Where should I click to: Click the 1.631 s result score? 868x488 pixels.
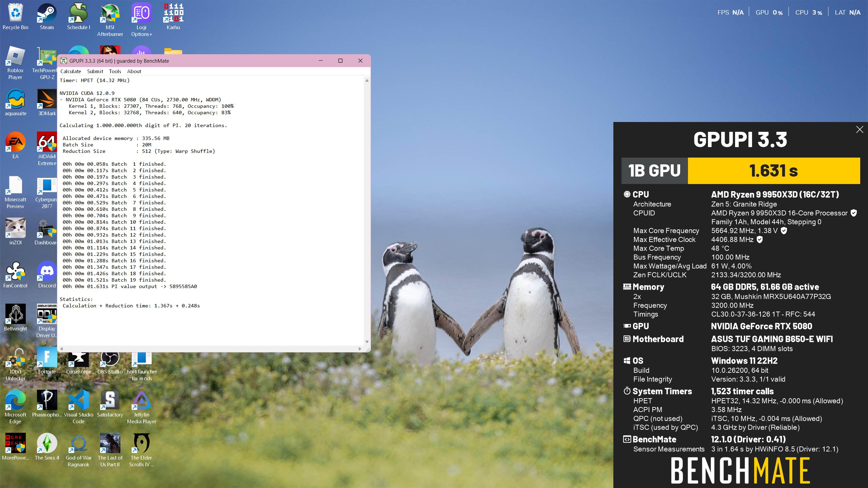coord(774,171)
